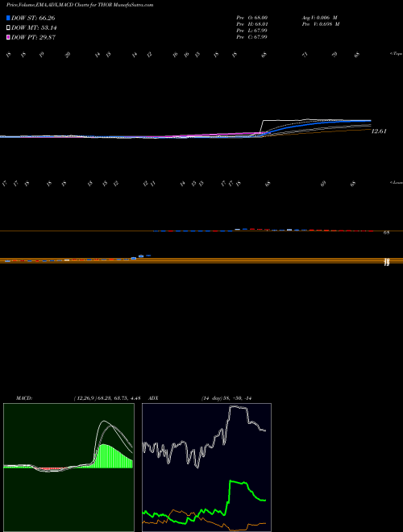Click the MACD (12,26,9) parameter values

[107, 398]
